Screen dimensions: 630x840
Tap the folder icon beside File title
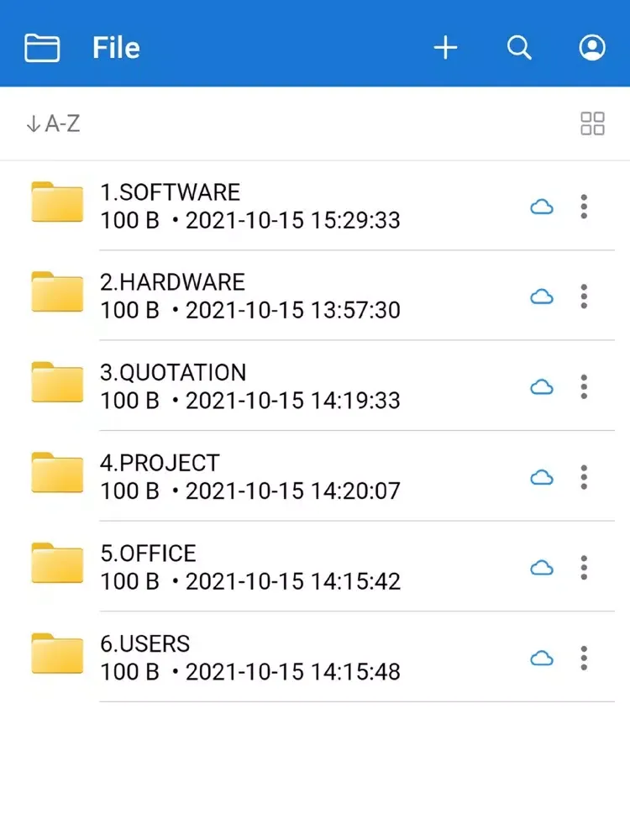[42, 48]
